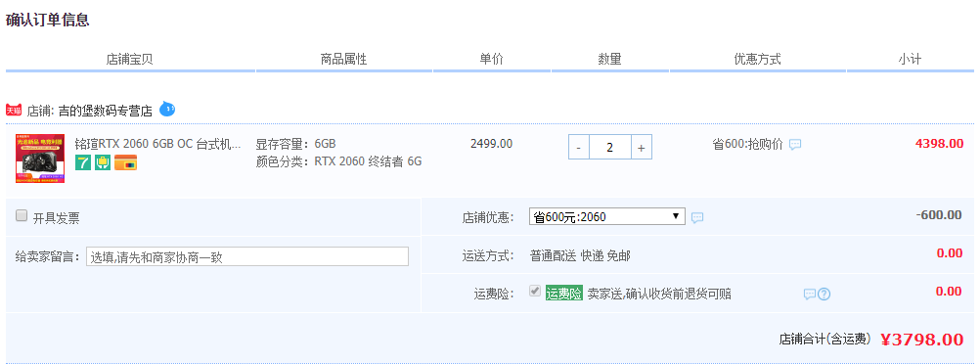Image resolution: width=980 pixels, height=364 pixels.
Task: Click the green shield guarantee badge icon
Action: 103,162
